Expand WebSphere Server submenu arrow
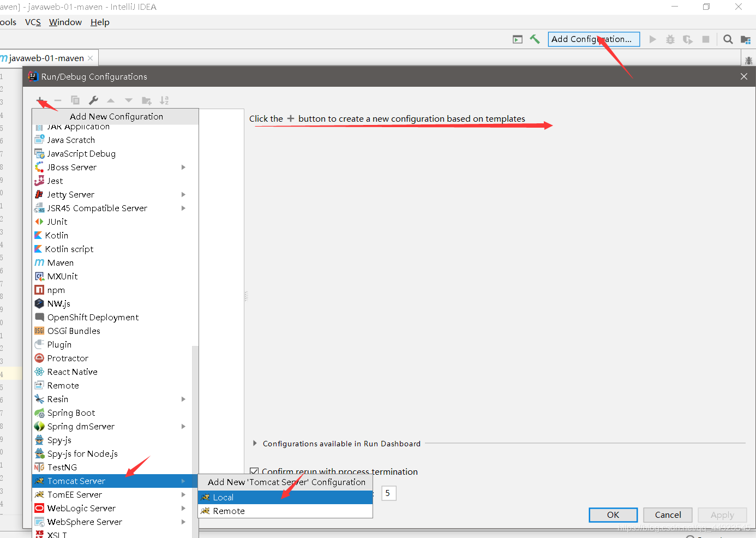Image resolution: width=756 pixels, height=538 pixels. (x=183, y=522)
